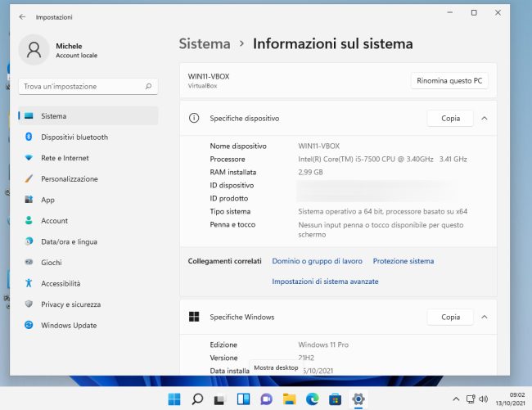Go back with the arrow in Impostazioni
532x410 pixels.
point(22,17)
